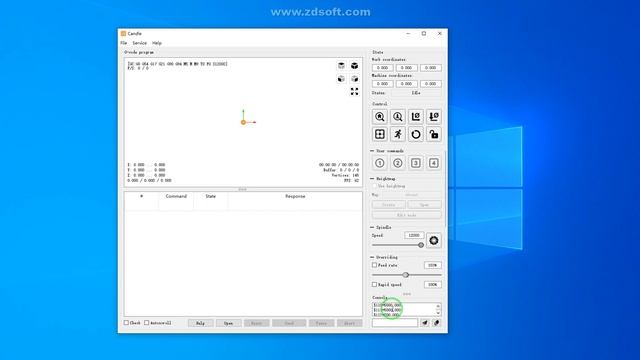Click the console scroll down arrow

click(x=438, y=313)
